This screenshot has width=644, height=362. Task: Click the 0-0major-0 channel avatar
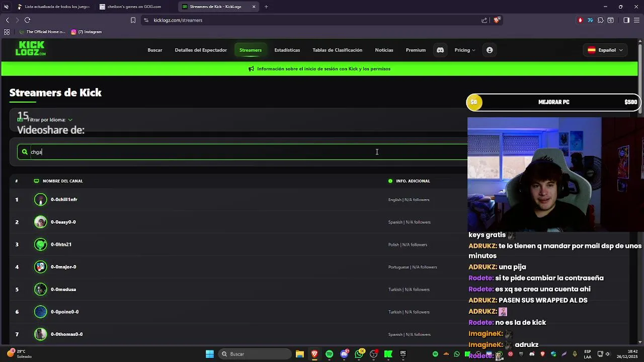pos(40,267)
